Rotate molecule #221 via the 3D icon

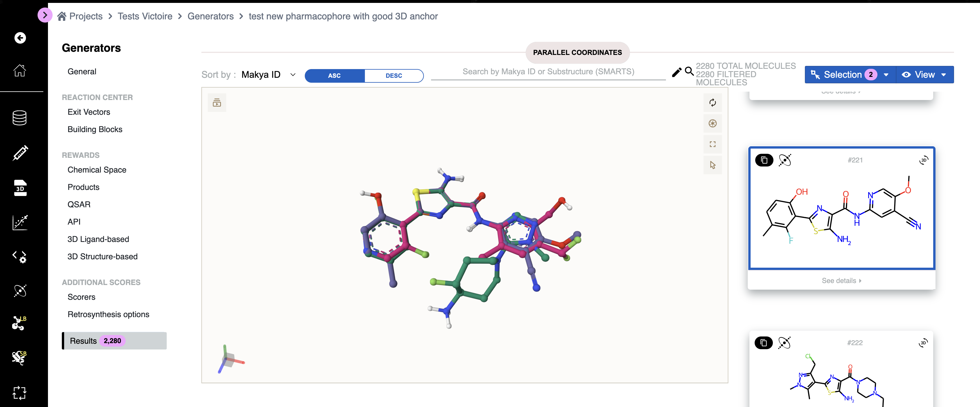pyautogui.click(x=925, y=160)
